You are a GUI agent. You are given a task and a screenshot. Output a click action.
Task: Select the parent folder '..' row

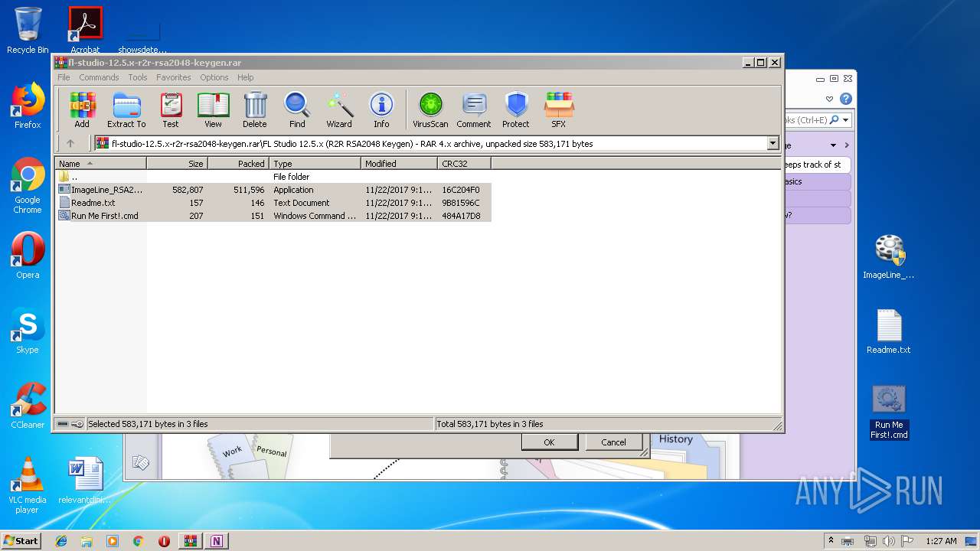pos(273,177)
